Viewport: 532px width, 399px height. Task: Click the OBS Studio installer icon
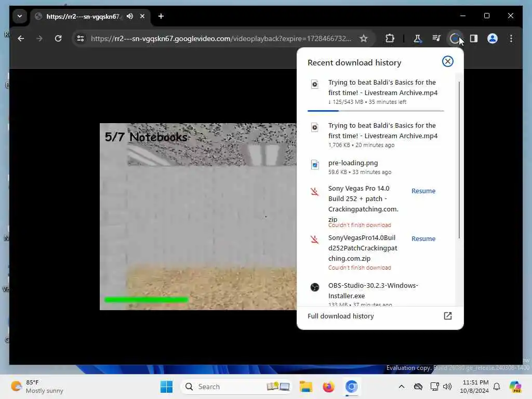pos(315,287)
